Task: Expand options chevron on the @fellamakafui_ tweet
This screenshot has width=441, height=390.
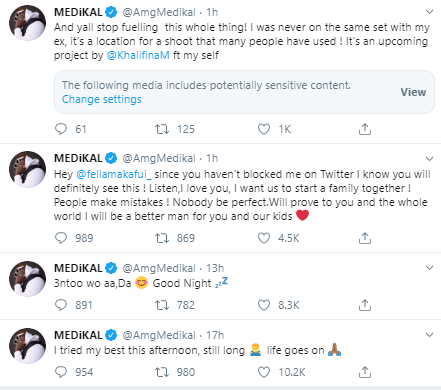Action: coord(429,159)
